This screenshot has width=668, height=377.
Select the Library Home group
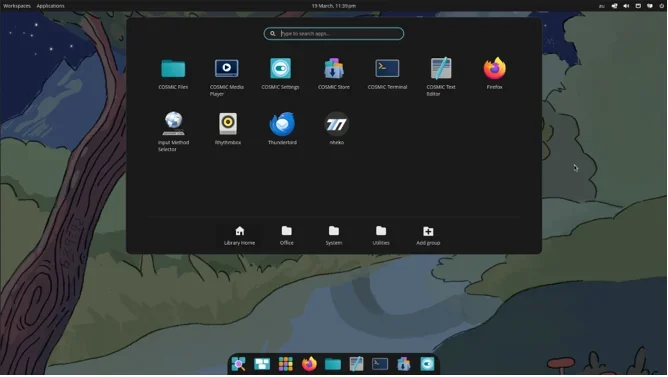tap(239, 236)
